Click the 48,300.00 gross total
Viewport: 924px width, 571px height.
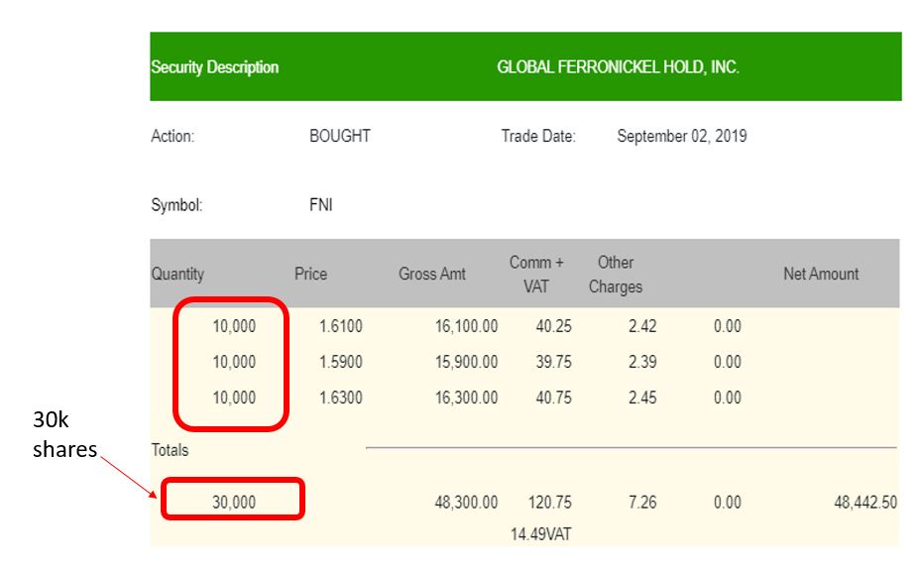tap(466, 503)
